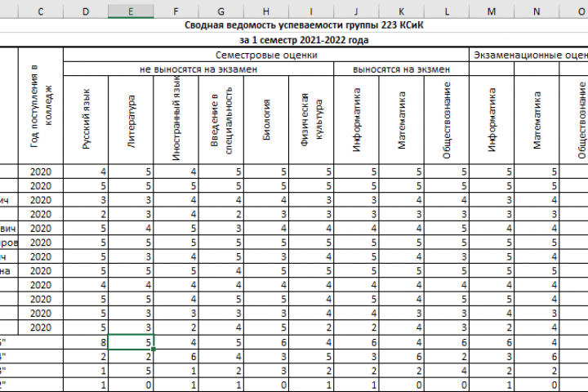Click value 1 in exam column M Информатика
This screenshot has height=392, width=588.
[492, 385]
